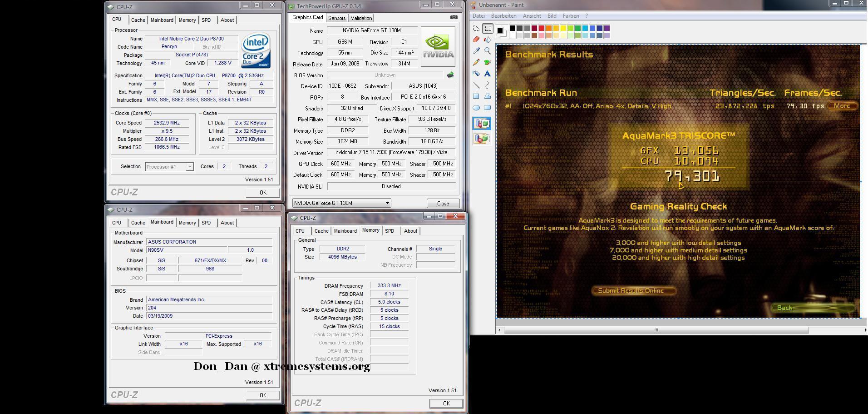
Task: Click the NVIDIA logo in GPU-Z
Action: click(438, 47)
